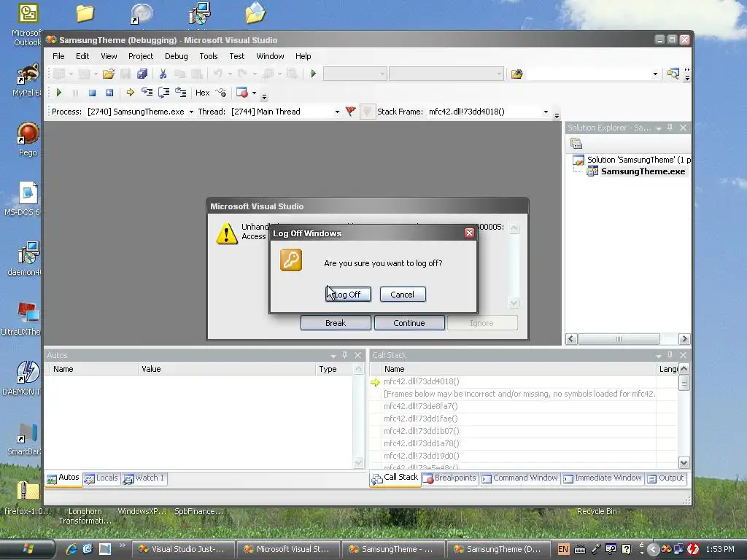Viewport: 747px width, 560px height.
Task: Open the Debug menu
Action: [177, 56]
